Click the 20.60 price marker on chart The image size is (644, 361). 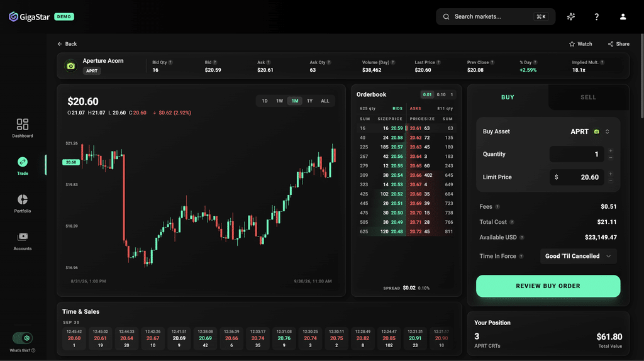pyautogui.click(x=71, y=162)
